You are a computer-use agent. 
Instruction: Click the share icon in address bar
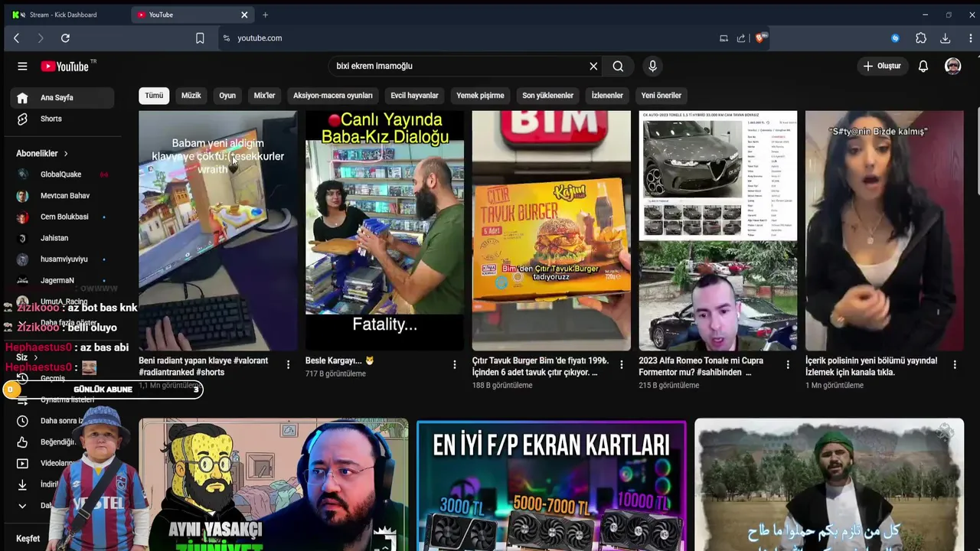740,38
